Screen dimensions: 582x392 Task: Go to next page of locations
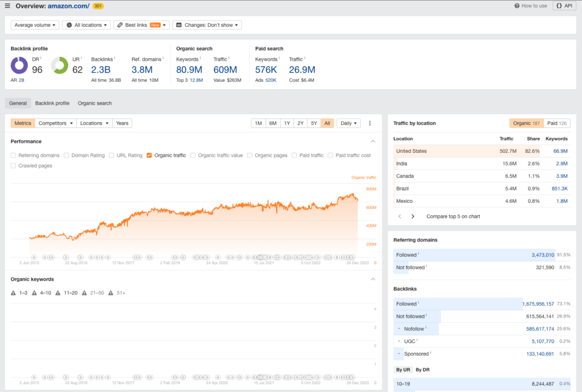413,216
